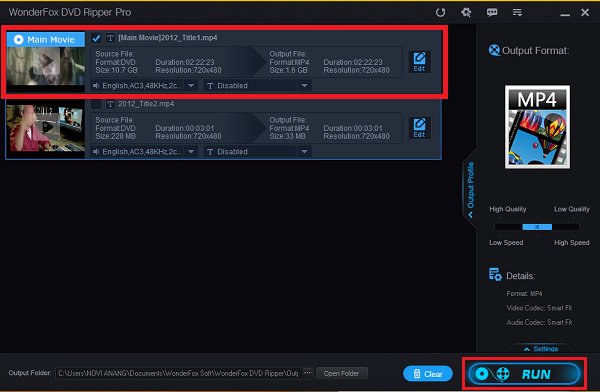The image size is (600, 392).
Task: Click the Open Folder button
Action: pyautogui.click(x=341, y=373)
